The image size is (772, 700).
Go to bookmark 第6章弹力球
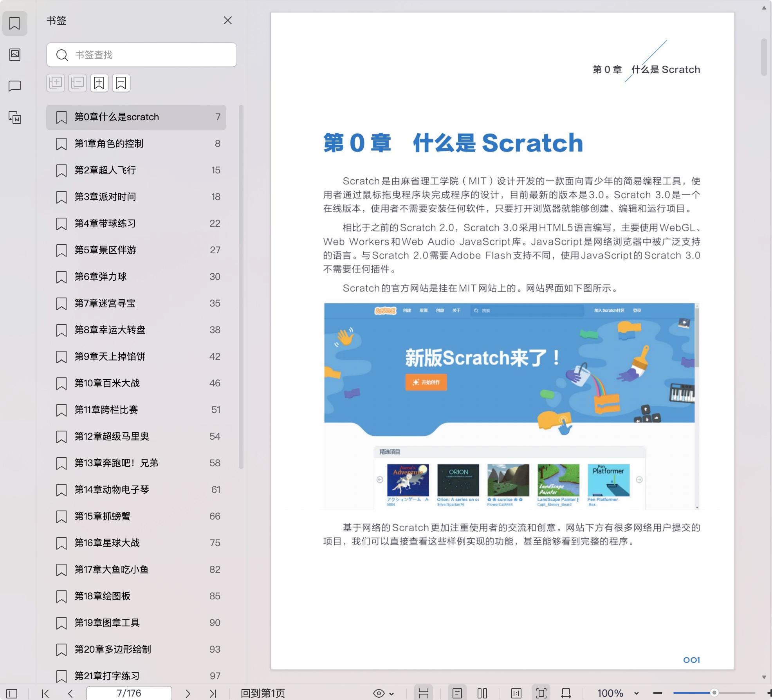tap(136, 277)
